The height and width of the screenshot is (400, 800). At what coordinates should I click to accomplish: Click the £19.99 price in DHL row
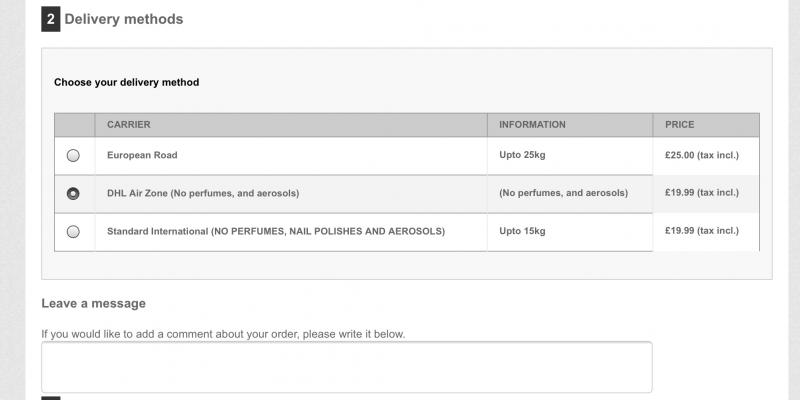(701, 193)
